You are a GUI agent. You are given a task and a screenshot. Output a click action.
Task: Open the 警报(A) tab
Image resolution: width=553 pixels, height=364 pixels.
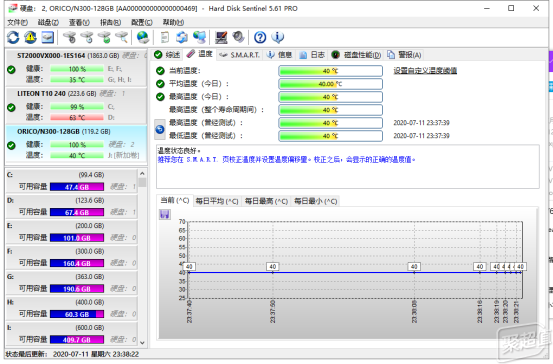(404, 55)
